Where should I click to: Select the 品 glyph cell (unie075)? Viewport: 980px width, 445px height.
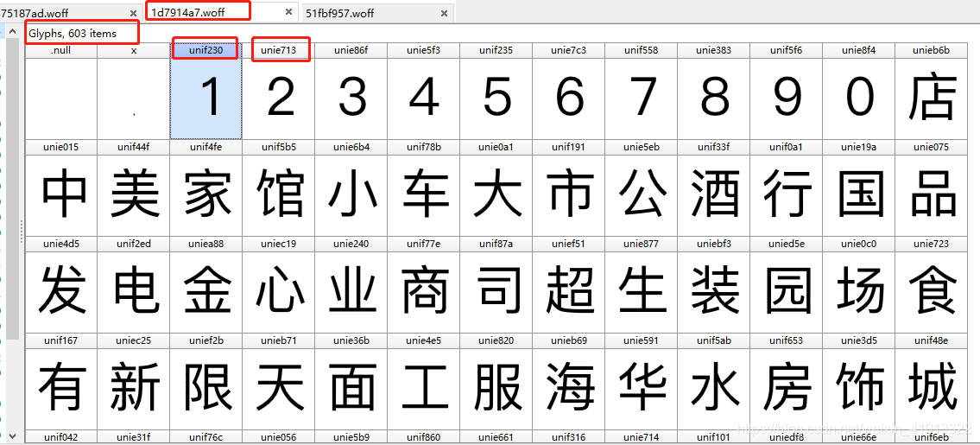coord(931,188)
